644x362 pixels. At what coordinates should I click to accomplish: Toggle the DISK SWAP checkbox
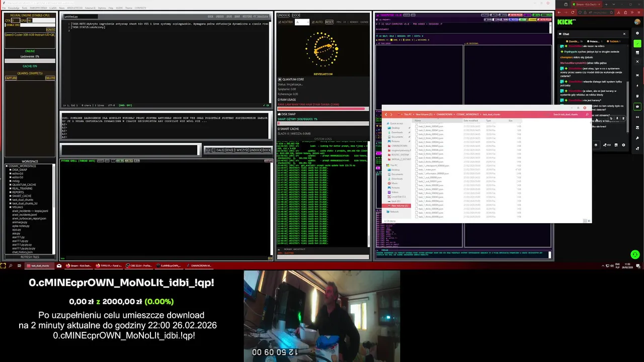(x=280, y=114)
